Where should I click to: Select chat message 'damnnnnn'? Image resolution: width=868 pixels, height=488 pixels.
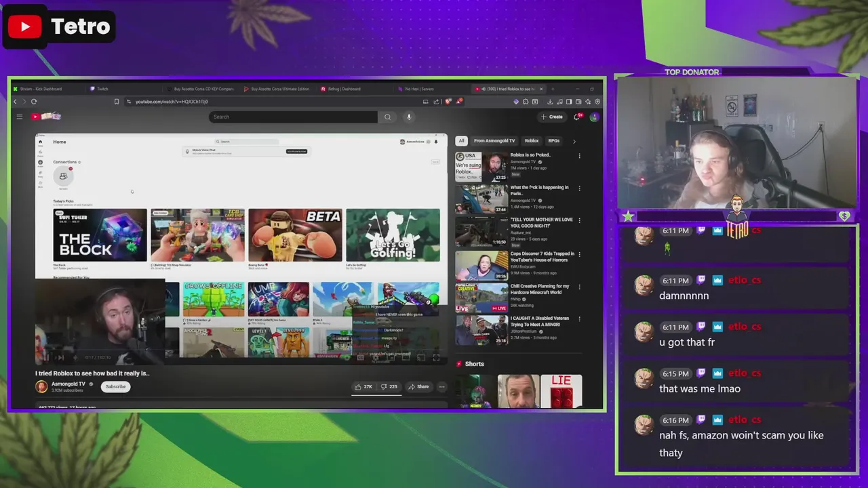[684, 296]
